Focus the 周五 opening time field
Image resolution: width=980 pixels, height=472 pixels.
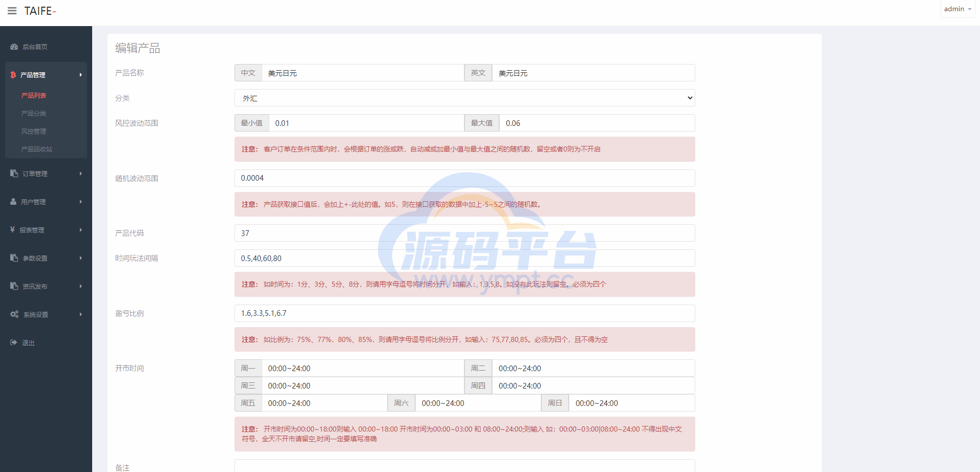pos(324,403)
